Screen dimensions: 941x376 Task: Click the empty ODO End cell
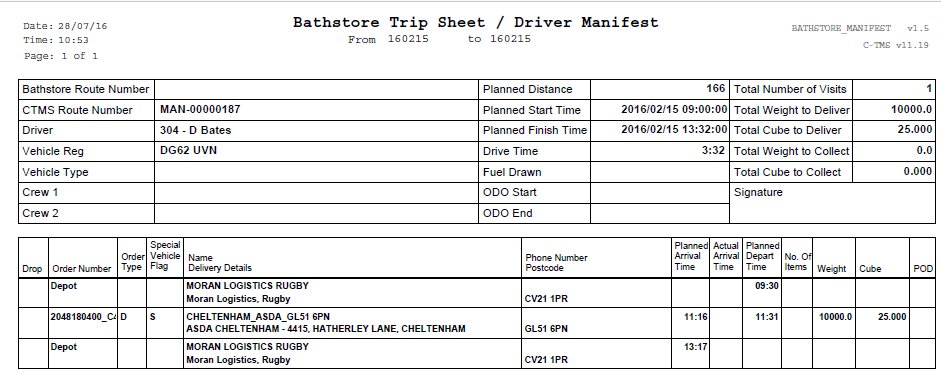(x=660, y=213)
